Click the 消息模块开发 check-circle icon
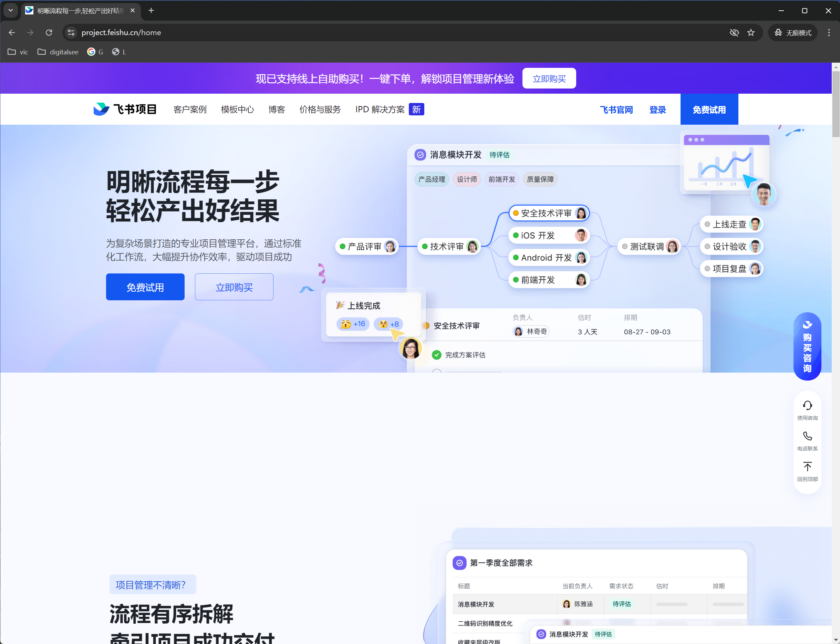 [x=420, y=155]
